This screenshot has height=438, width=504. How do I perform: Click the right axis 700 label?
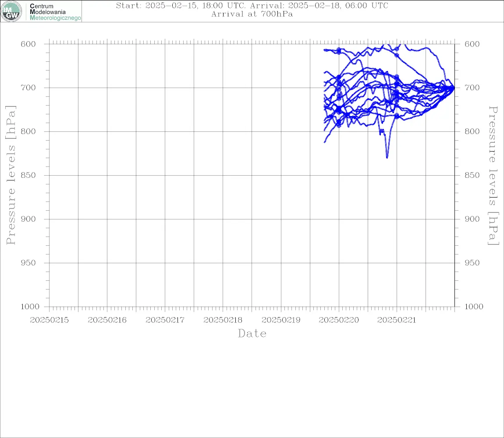click(472, 88)
